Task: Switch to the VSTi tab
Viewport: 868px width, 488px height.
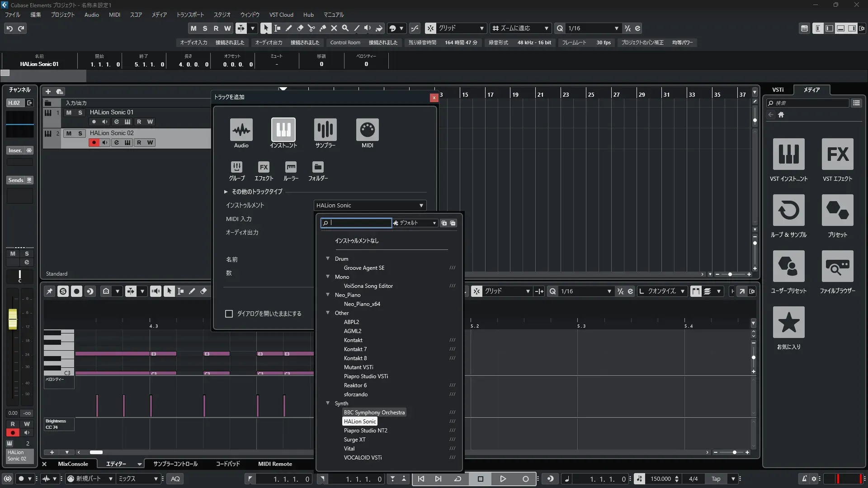Action: 778,90
